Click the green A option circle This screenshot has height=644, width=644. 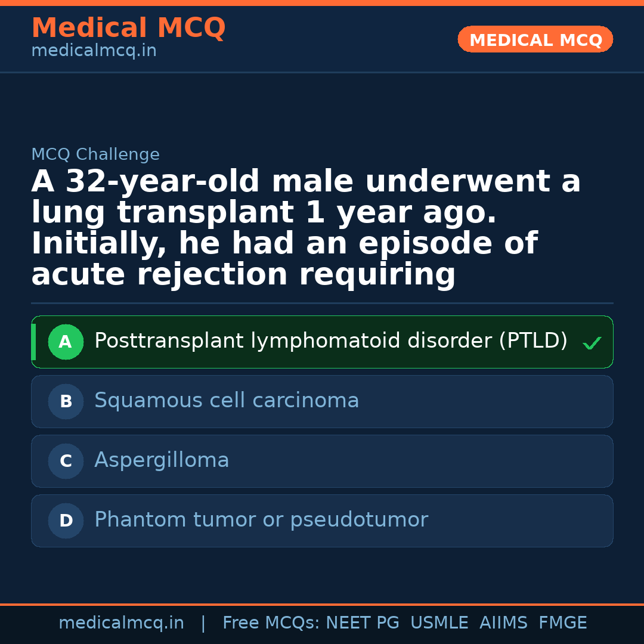pyautogui.click(x=66, y=342)
